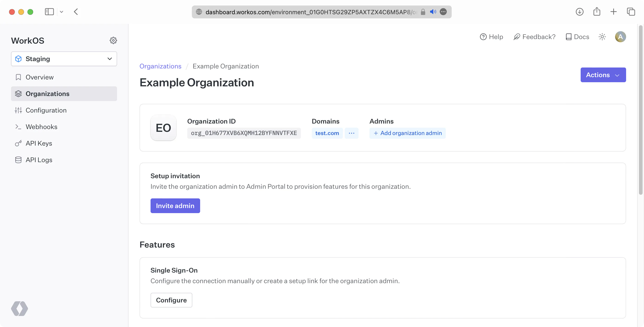Open API Logs in sidebar

tap(64, 160)
